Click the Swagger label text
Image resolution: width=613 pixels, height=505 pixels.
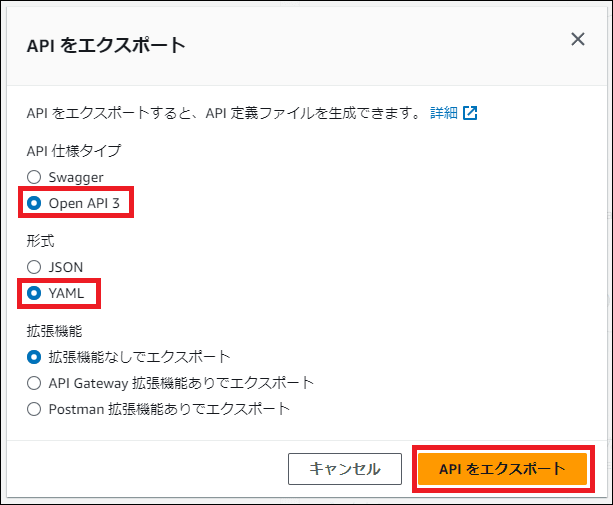(x=75, y=177)
